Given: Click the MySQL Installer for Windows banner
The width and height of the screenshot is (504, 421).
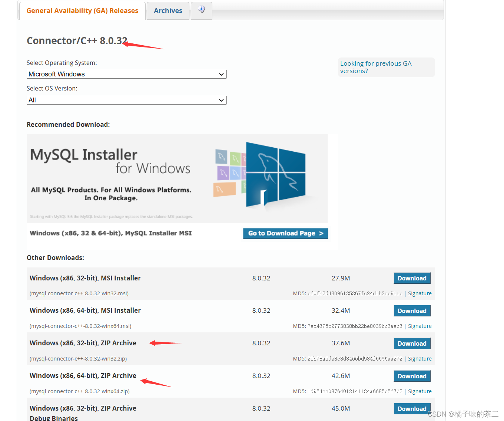Looking at the screenshot, I should point(177,178).
